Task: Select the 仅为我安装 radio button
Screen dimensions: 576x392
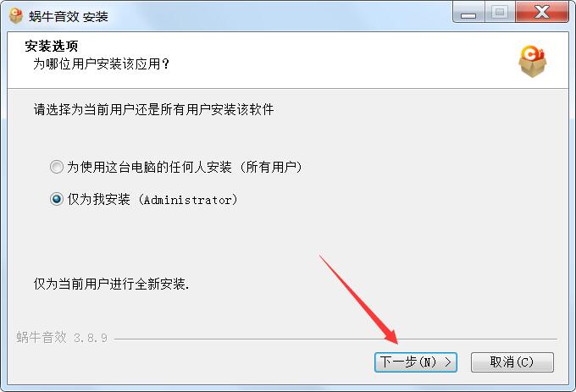Action: tap(57, 199)
